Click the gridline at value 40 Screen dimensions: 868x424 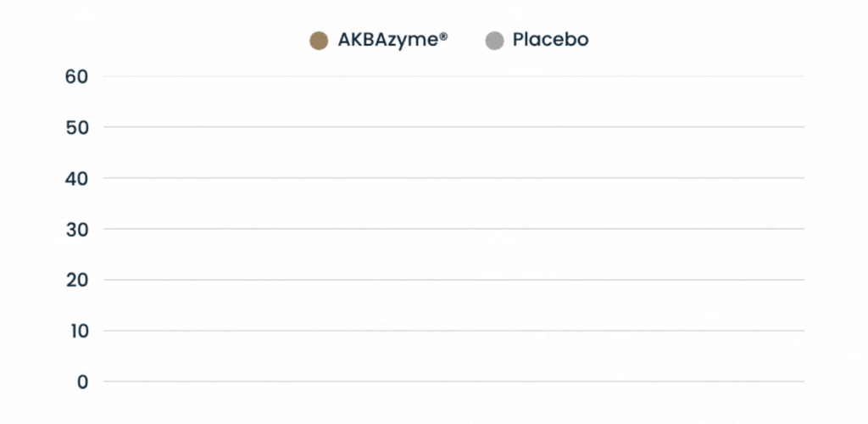tap(453, 178)
